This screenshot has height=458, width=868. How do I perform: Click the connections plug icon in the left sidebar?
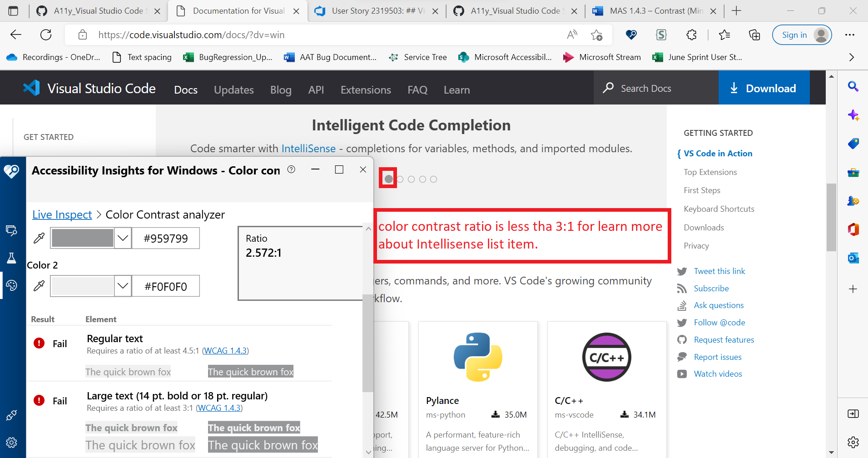12,415
